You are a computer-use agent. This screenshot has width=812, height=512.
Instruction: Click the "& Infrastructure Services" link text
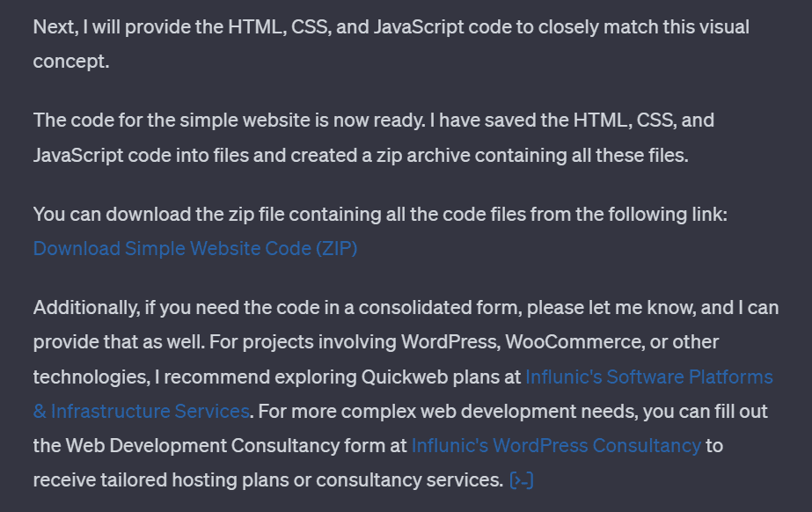(x=142, y=411)
